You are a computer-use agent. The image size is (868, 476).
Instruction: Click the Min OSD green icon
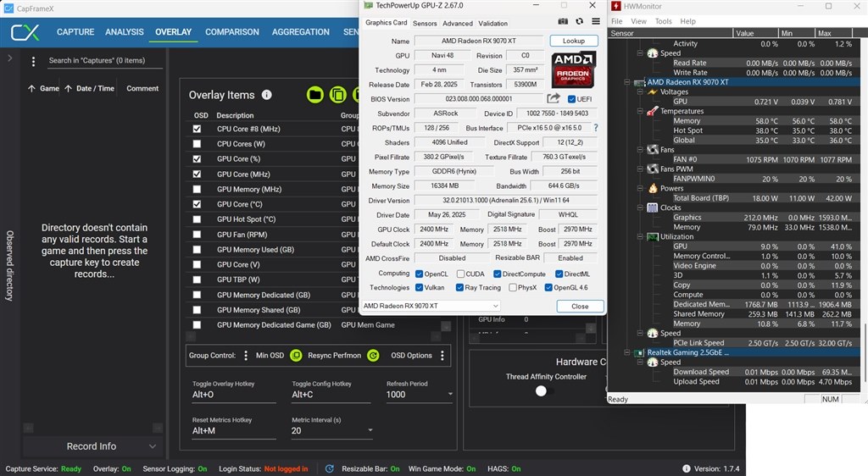(x=296, y=356)
